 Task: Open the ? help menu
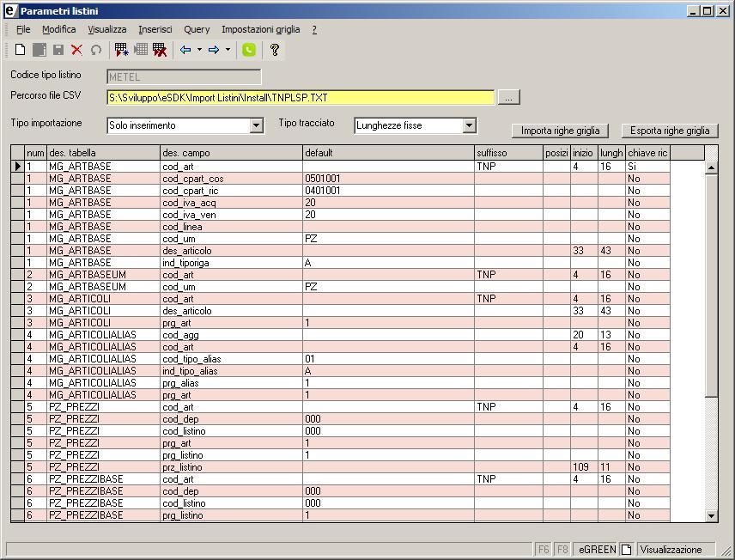click(314, 29)
